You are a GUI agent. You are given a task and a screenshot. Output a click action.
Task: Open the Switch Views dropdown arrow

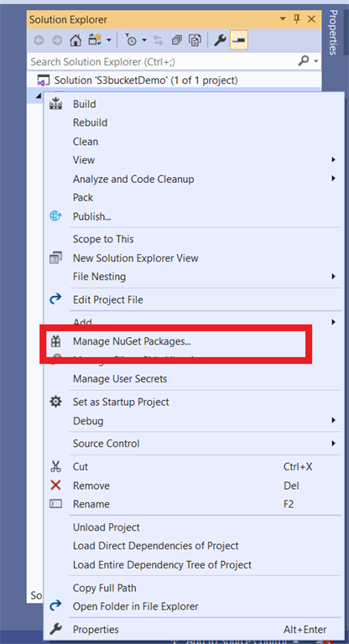point(109,40)
